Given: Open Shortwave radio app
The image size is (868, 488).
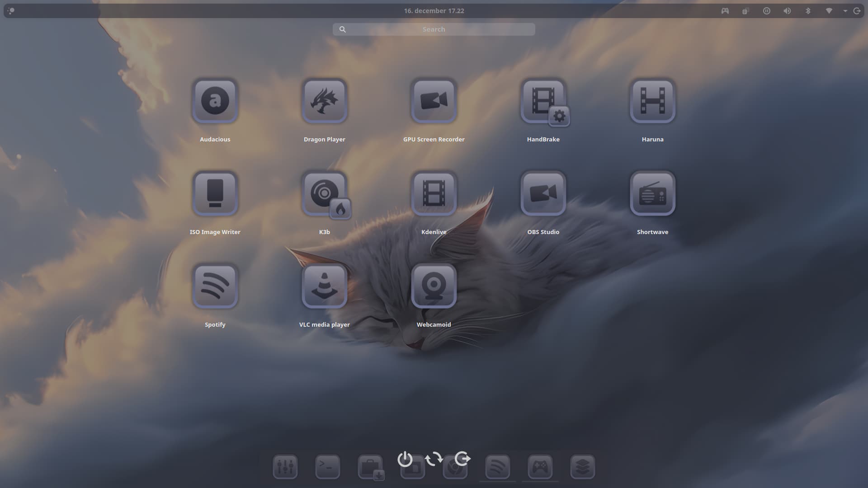Looking at the screenshot, I should pos(652,193).
